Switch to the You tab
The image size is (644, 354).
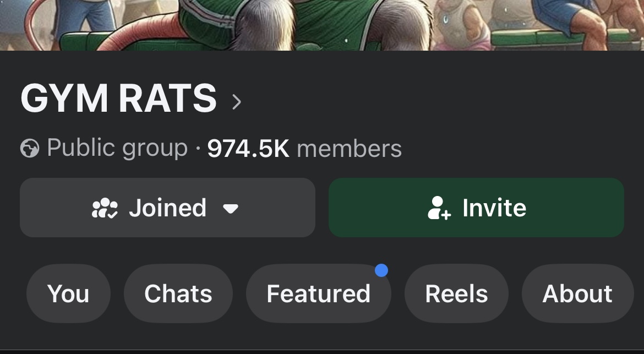tap(68, 293)
